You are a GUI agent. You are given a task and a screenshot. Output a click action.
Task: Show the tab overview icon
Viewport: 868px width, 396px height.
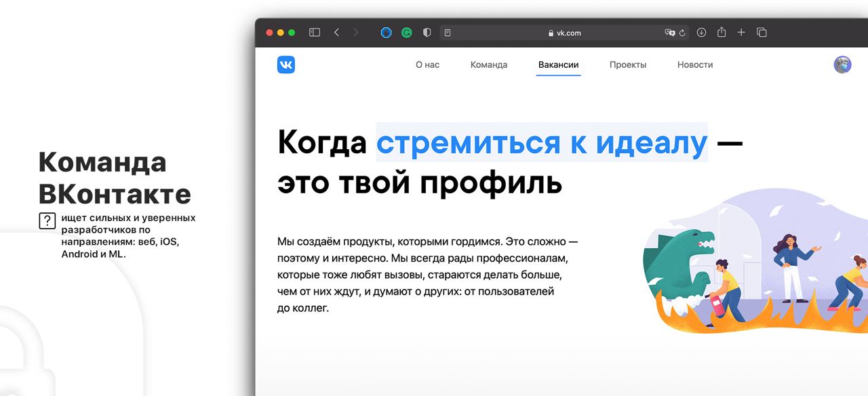click(x=762, y=33)
